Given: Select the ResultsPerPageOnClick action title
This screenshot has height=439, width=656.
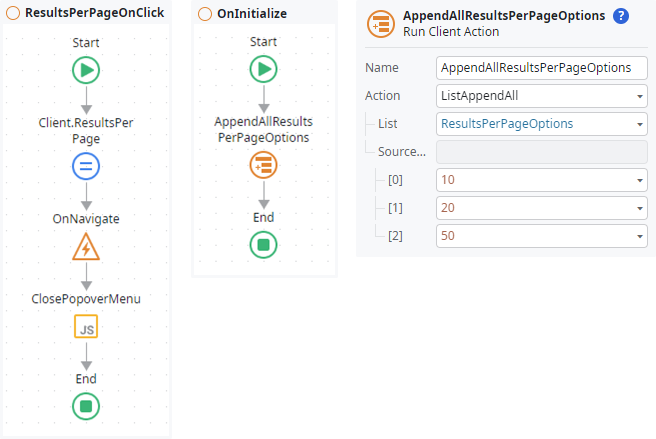Looking at the screenshot, I should 93,13.
